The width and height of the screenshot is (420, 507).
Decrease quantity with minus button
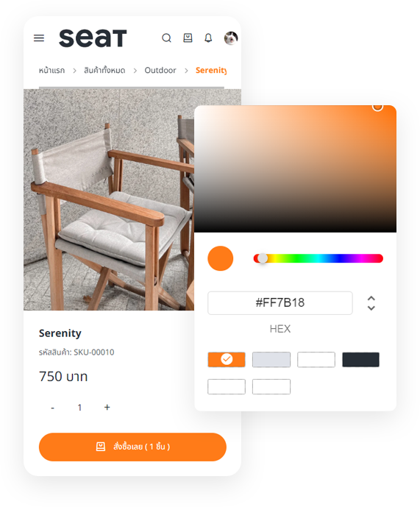coord(53,408)
